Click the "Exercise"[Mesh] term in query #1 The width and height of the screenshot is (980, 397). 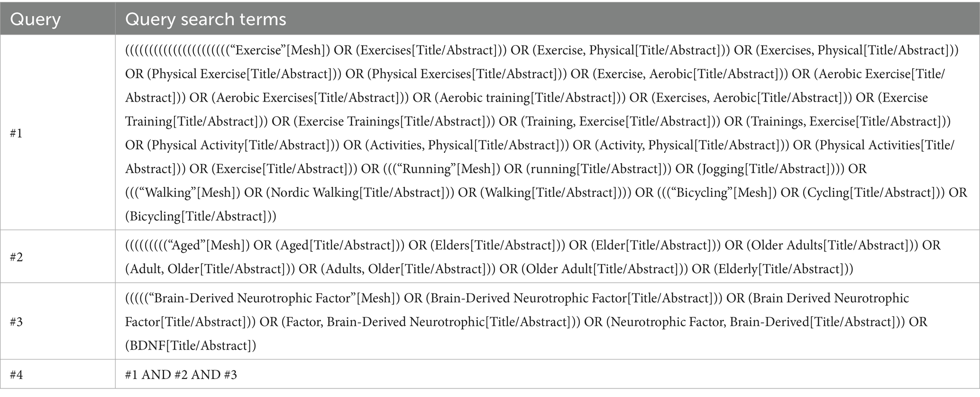click(x=278, y=51)
